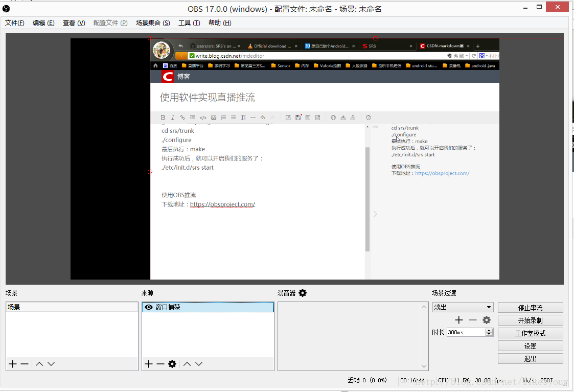Move source up with arrow icon
The height and width of the screenshot is (392, 574).
tap(187, 364)
